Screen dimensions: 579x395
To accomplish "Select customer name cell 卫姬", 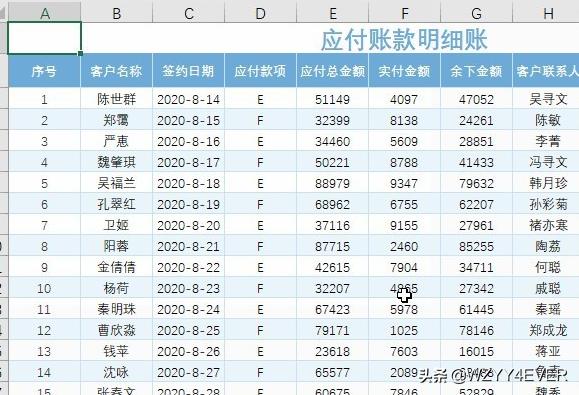I will pyautogui.click(x=116, y=225).
